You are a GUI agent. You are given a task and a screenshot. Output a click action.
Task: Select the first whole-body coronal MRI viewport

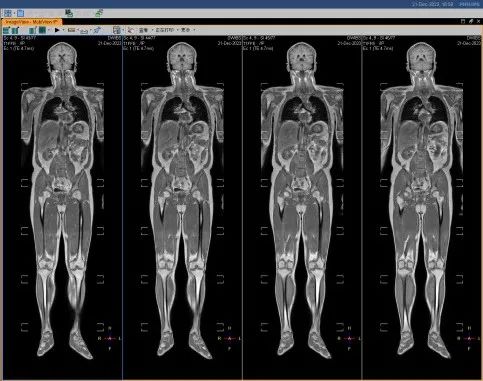coord(62,207)
